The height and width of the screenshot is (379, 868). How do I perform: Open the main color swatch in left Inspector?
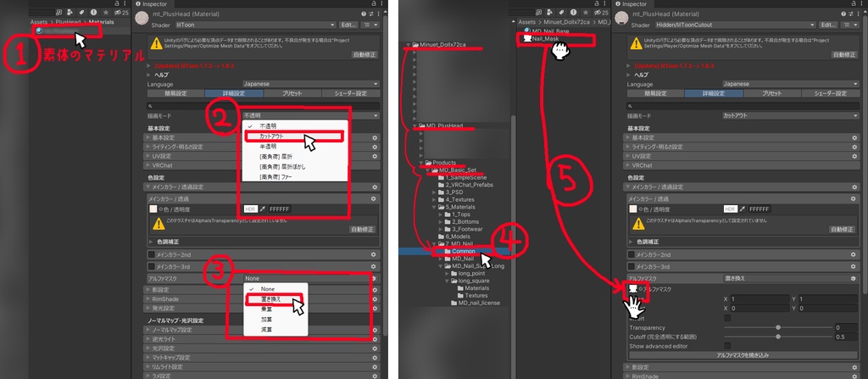click(x=153, y=209)
